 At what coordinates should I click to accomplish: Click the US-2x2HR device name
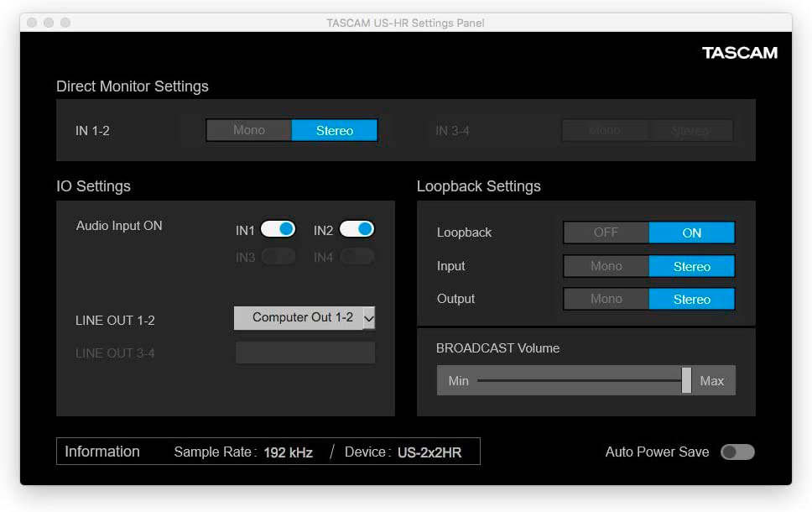click(x=429, y=452)
